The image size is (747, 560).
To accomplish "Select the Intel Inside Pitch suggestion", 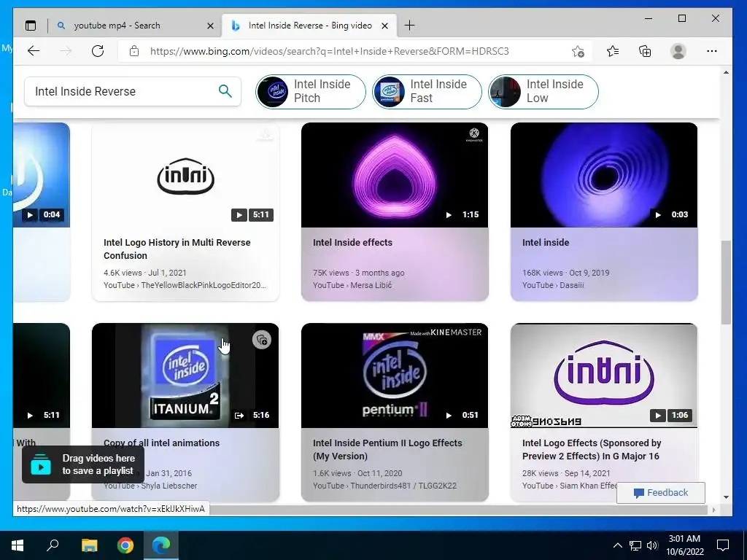I will [x=311, y=91].
